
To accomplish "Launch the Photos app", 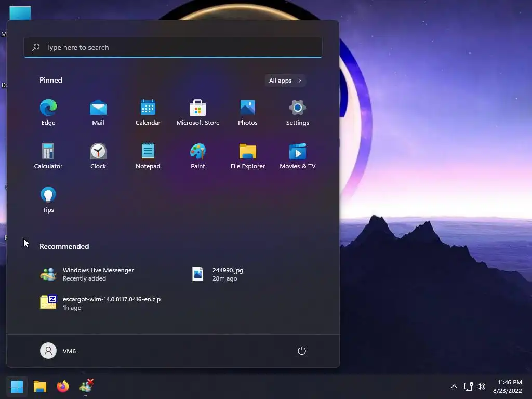I will tap(248, 113).
